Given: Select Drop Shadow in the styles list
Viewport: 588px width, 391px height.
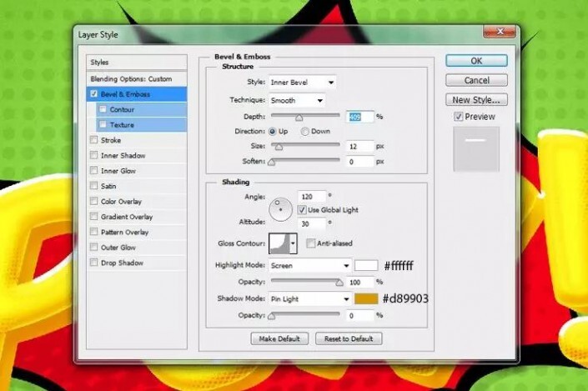Looking at the screenshot, I should [x=122, y=263].
